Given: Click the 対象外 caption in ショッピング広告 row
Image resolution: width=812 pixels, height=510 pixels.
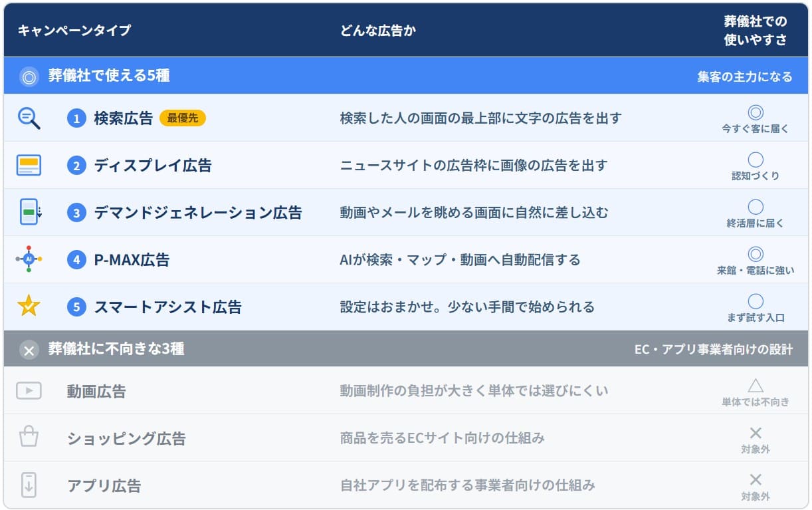Looking at the screenshot, I should (756, 449).
